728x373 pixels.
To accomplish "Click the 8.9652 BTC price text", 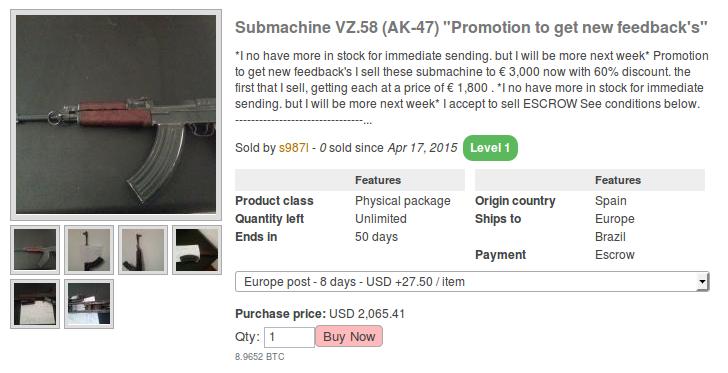I will [x=260, y=357].
